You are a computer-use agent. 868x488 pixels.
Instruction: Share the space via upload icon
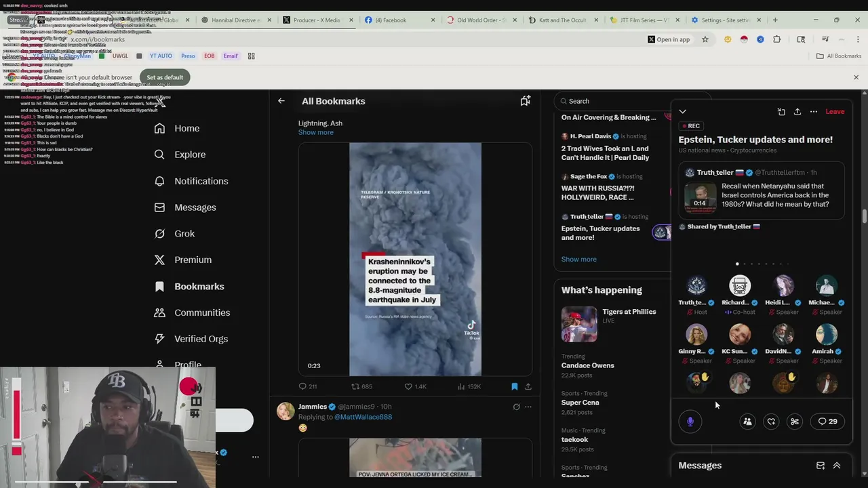click(x=797, y=111)
